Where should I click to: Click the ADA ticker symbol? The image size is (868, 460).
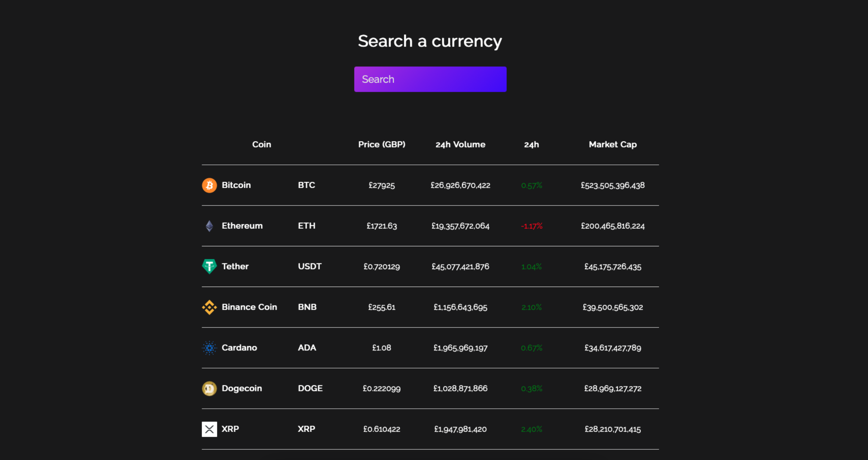pos(307,348)
